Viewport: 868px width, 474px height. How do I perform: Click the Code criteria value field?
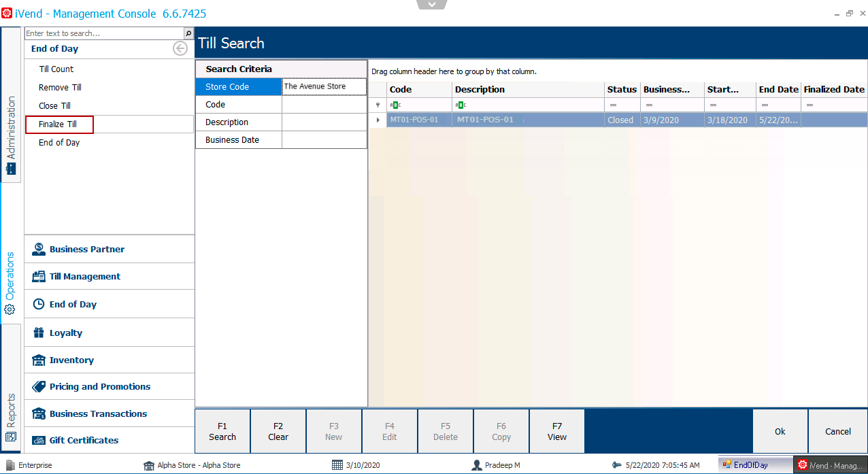(x=324, y=104)
